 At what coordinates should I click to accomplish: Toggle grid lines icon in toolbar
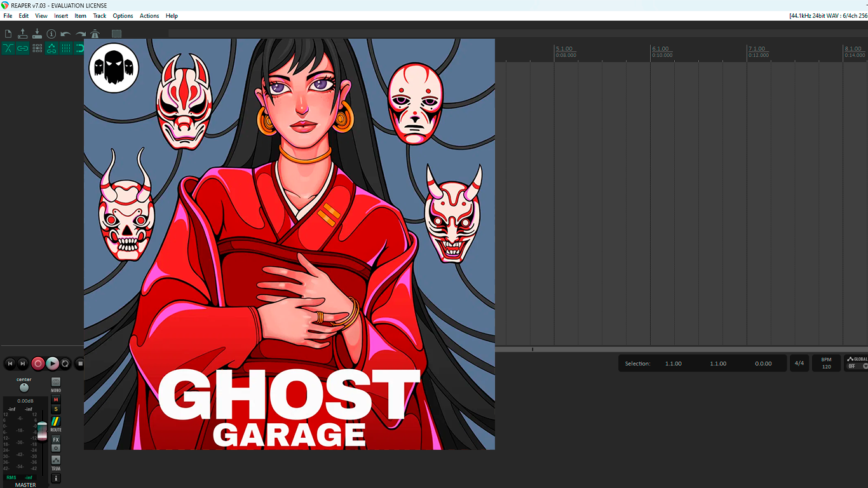coord(66,48)
